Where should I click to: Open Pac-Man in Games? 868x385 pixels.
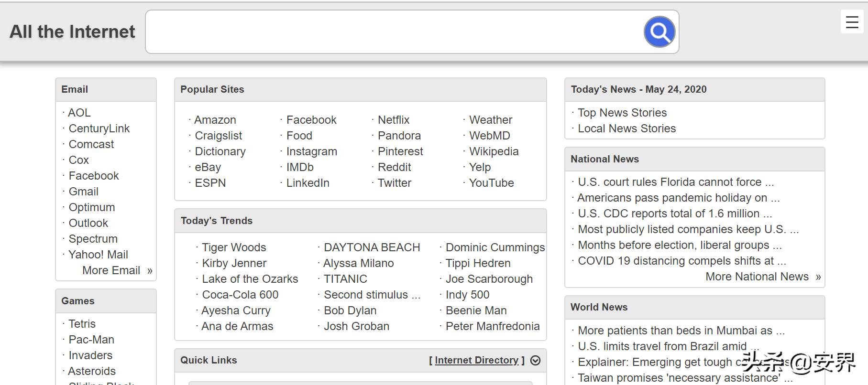[91, 340]
